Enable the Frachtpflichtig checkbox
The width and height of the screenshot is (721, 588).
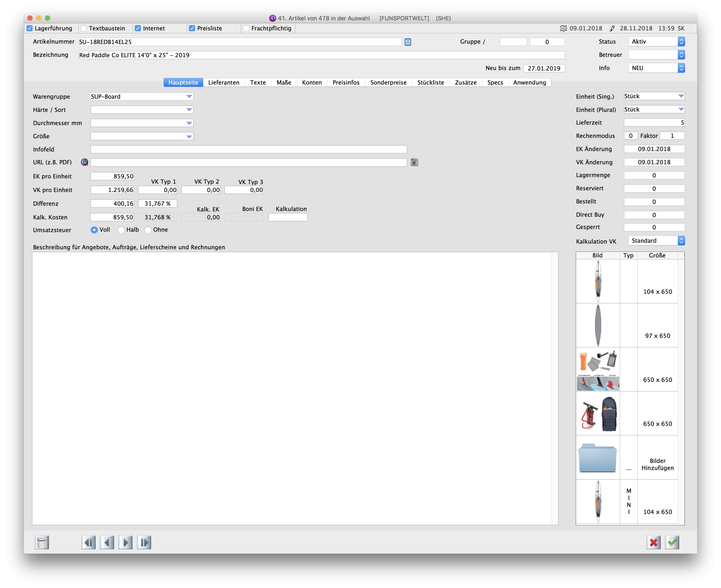[247, 28]
